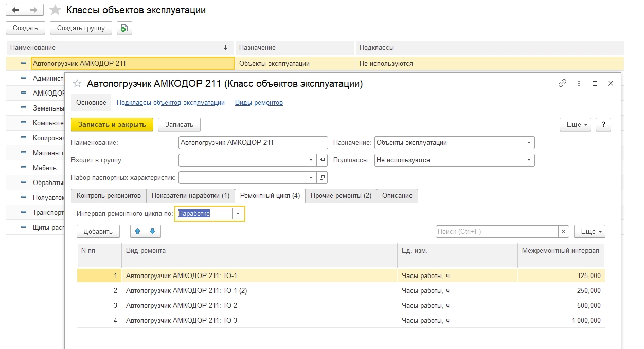This screenshot has width=644, height=349.
Task: Focus the Наименование input field
Action: [x=253, y=143]
